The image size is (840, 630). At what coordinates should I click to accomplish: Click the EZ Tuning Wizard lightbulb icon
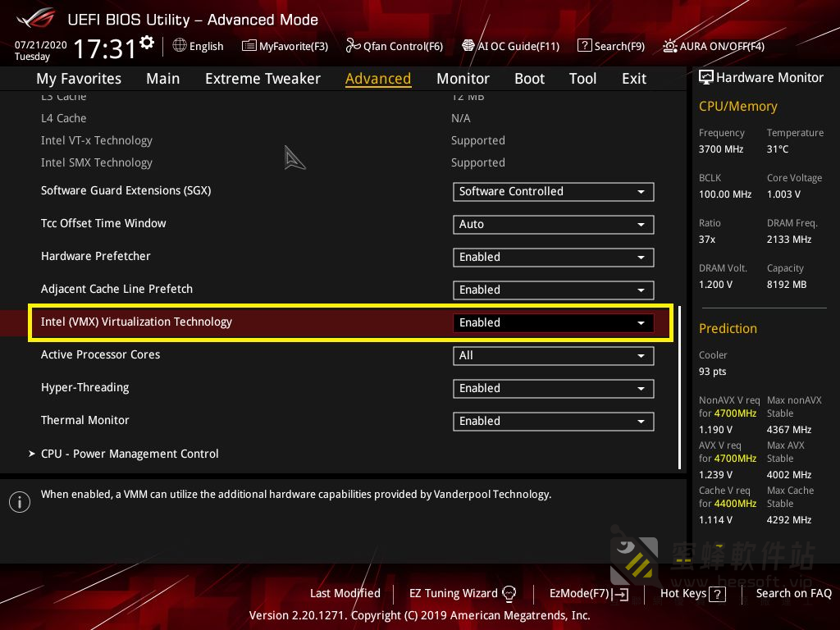509,594
